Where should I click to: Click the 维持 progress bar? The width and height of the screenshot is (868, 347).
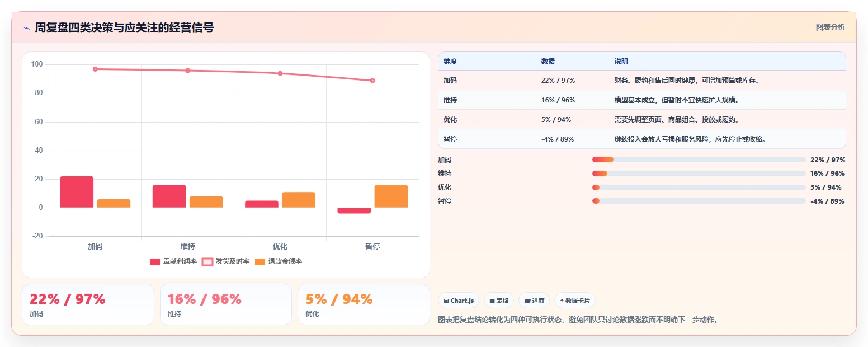(699, 173)
